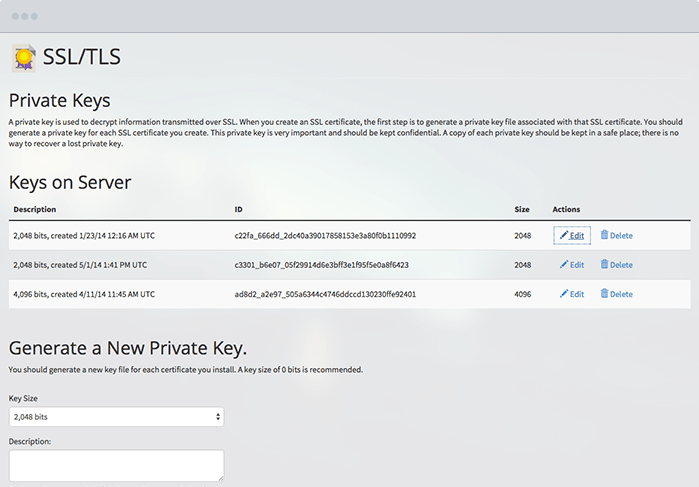Sort keys by the Size column header
This screenshot has height=487, width=699.
pos(522,209)
